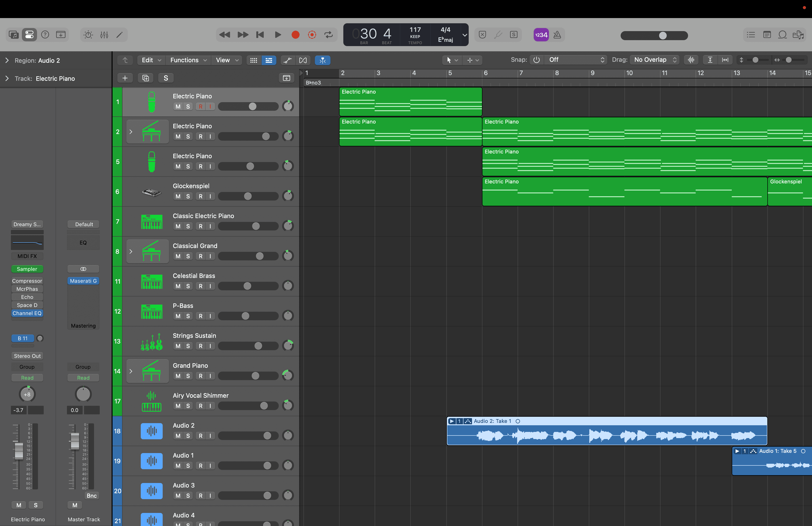812x526 pixels.
Task: Mute the Glockenspiel track
Action: point(178,196)
